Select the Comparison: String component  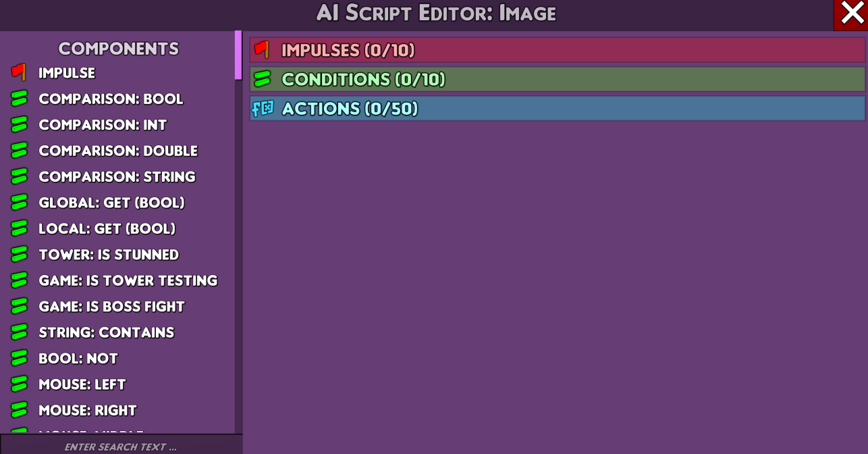(117, 176)
